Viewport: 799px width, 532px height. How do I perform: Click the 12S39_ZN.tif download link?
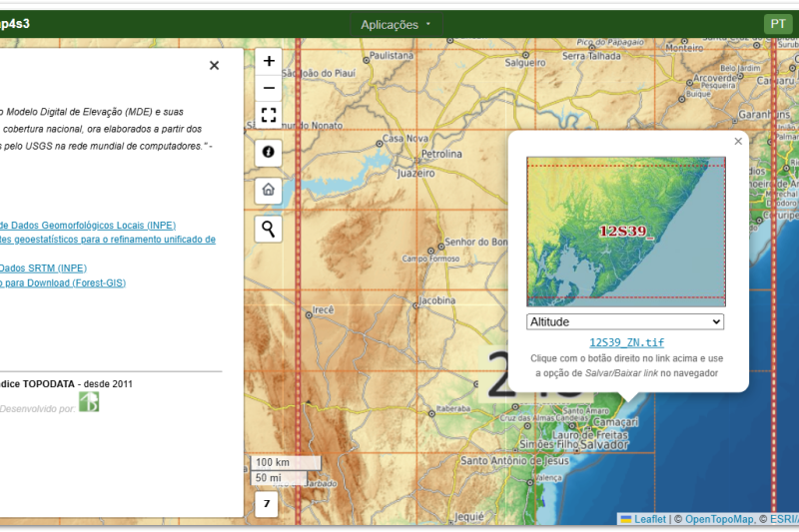pos(627,342)
